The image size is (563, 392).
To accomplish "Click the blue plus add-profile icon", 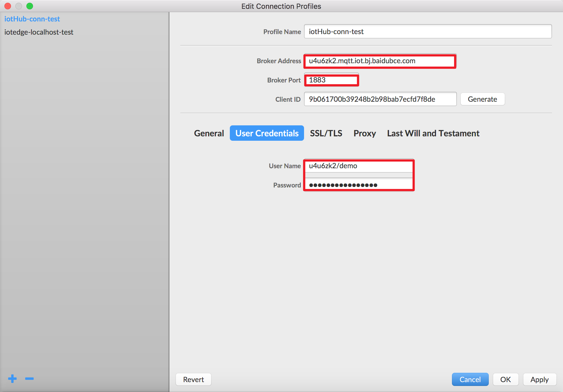I will click(x=12, y=379).
